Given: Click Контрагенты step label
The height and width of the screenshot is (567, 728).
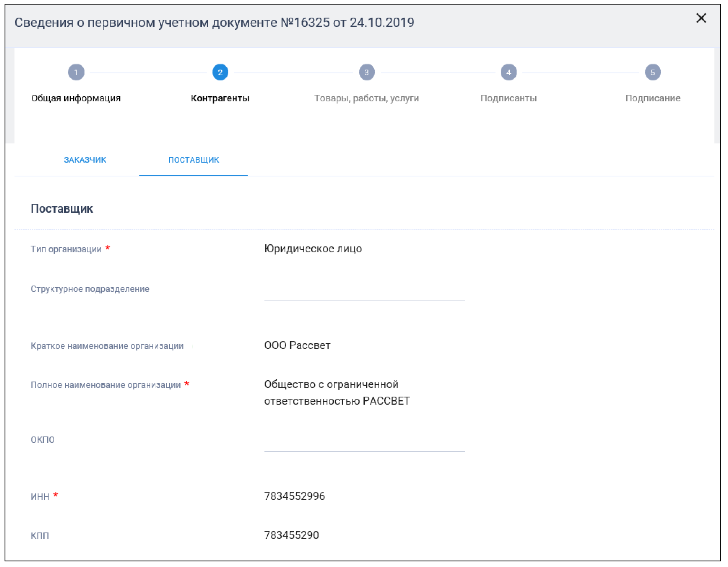Looking at the screenshot, I should point(220,98).
